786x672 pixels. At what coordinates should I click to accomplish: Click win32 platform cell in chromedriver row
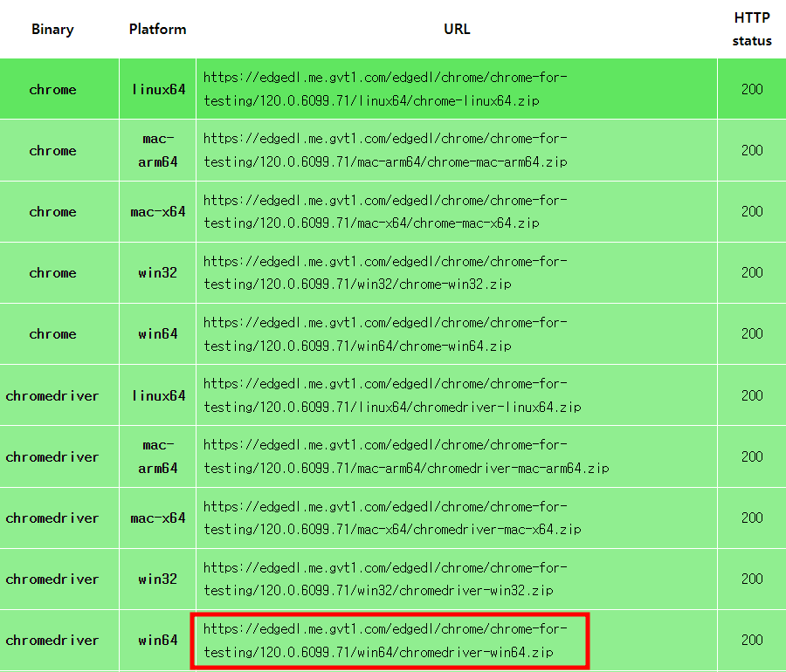pos(158,579)
